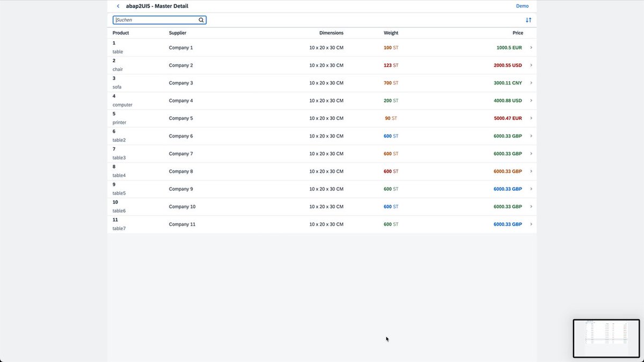Select product name 'computer'
Screen dimensions: 644x362
coord(122,105)
